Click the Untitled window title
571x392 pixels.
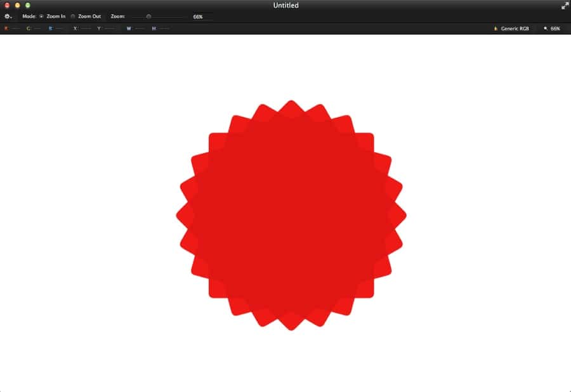coord(286,6)
